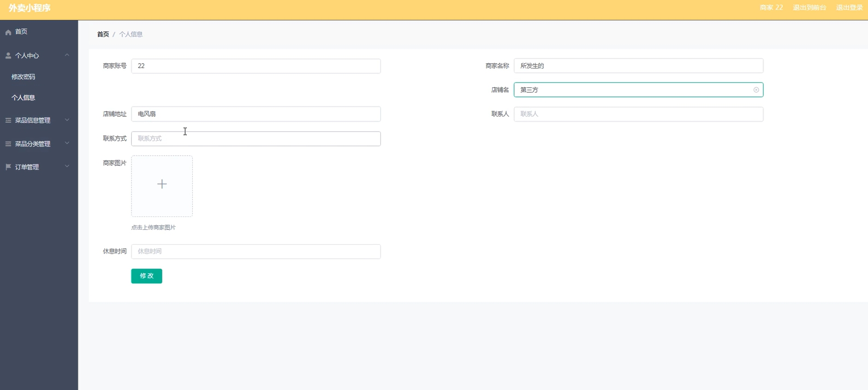
Task: Click the person icon beside 个人中心
Action: pos(8,55)
